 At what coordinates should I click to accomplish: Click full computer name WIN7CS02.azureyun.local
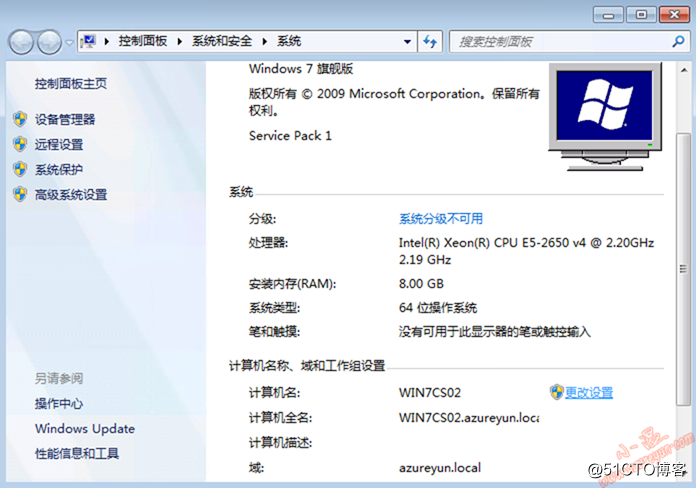[469, 418]
